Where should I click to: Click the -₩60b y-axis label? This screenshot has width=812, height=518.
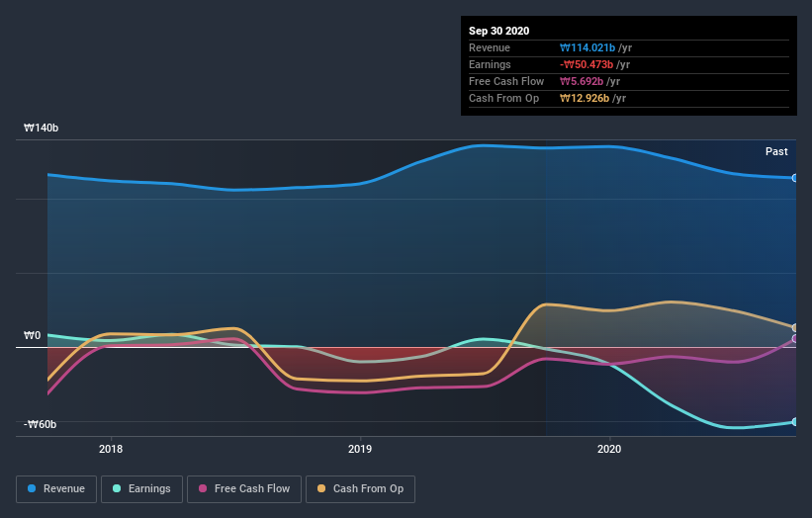(40, 424)
